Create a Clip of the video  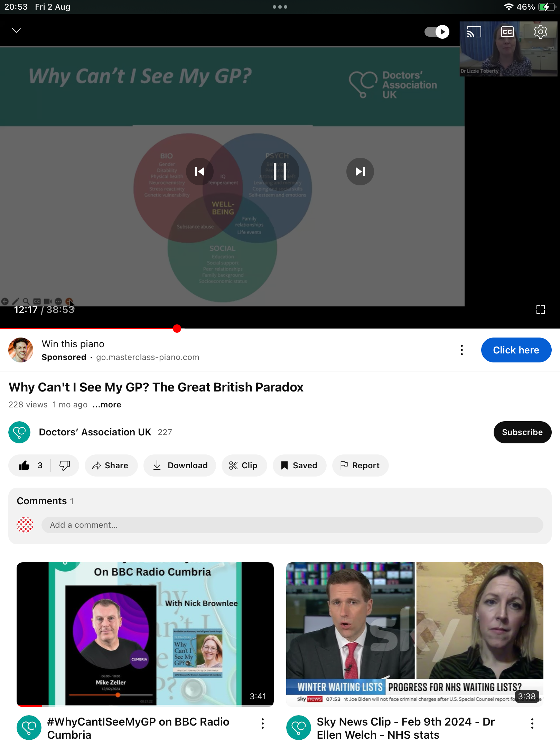[x=244, y=465]
